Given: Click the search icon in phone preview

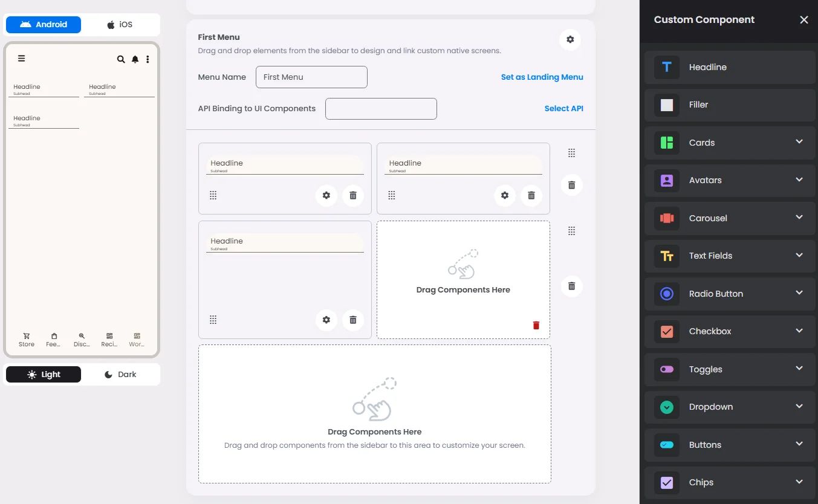Looking at the screenshot, I should (x=121, y=59).
